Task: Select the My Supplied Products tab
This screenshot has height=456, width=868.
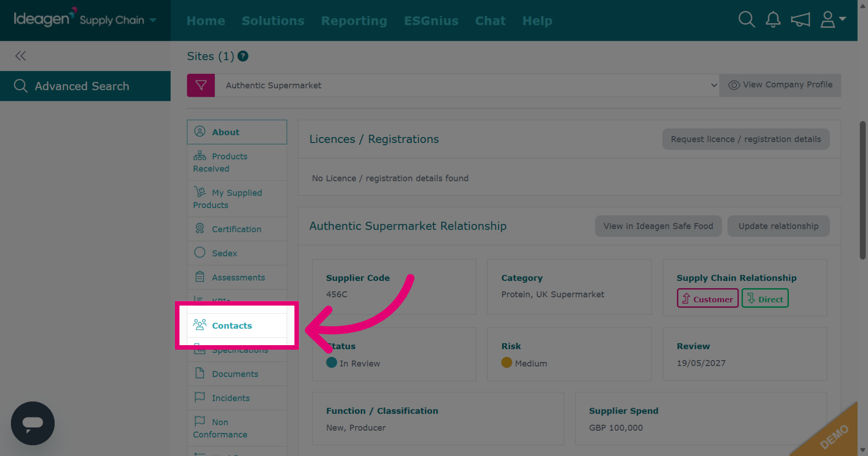Action: point(237,199)
